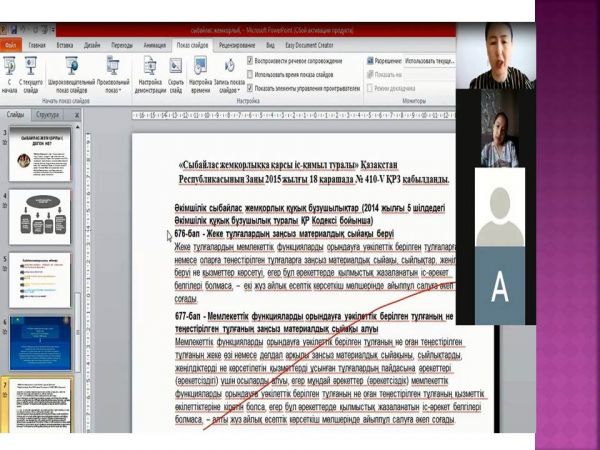The height and width of the screenshot is (450, 600).
Task: Toggle 'Показать элементы управления проигрывателем' checkbox
Action: pyautogui.click(x=249, y=87)
